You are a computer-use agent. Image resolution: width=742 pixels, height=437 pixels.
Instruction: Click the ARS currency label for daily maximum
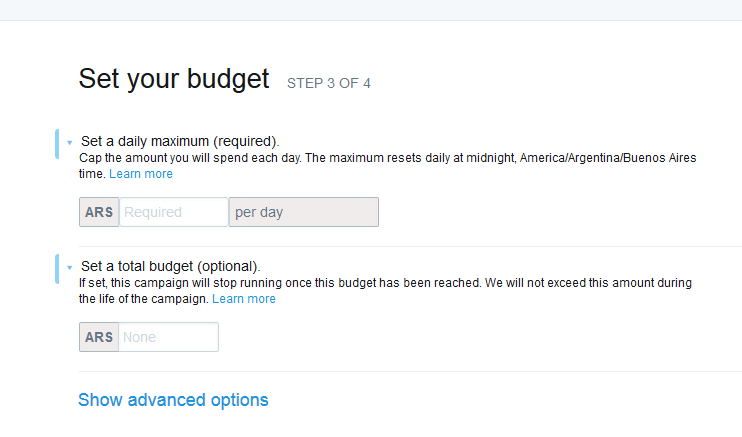tap(100, 212)
